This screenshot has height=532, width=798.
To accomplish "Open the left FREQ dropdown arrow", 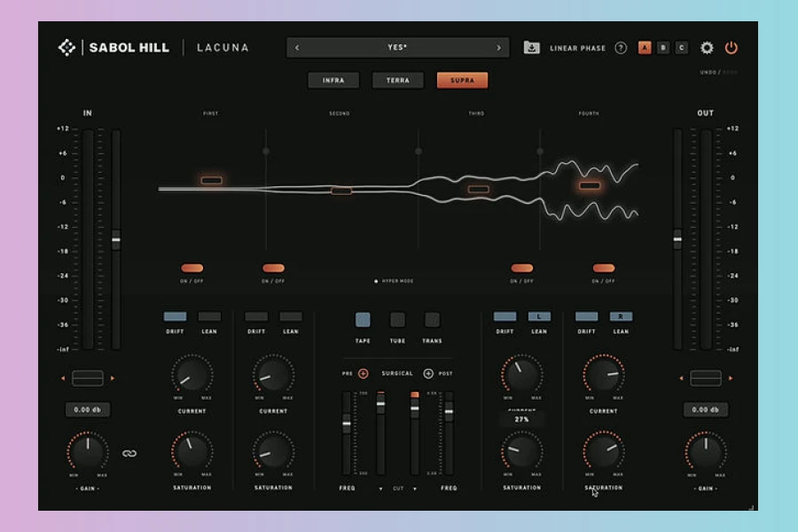I will click(x=380, y=489).
